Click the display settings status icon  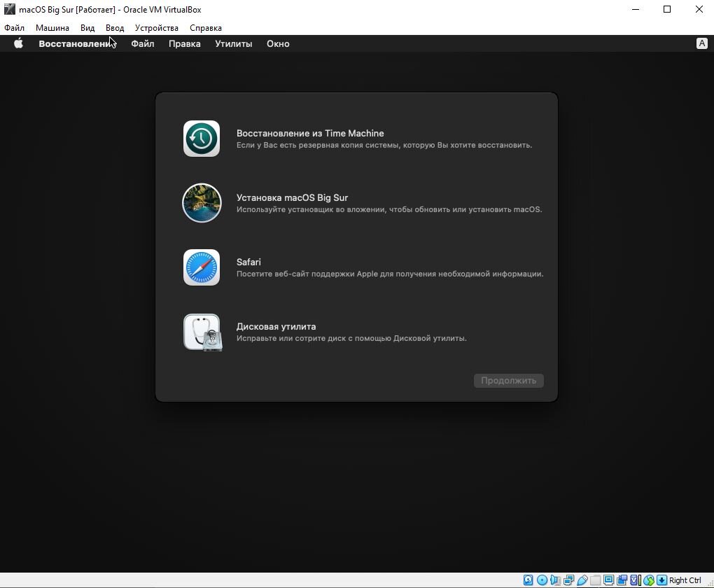click(x=608, y=580)
